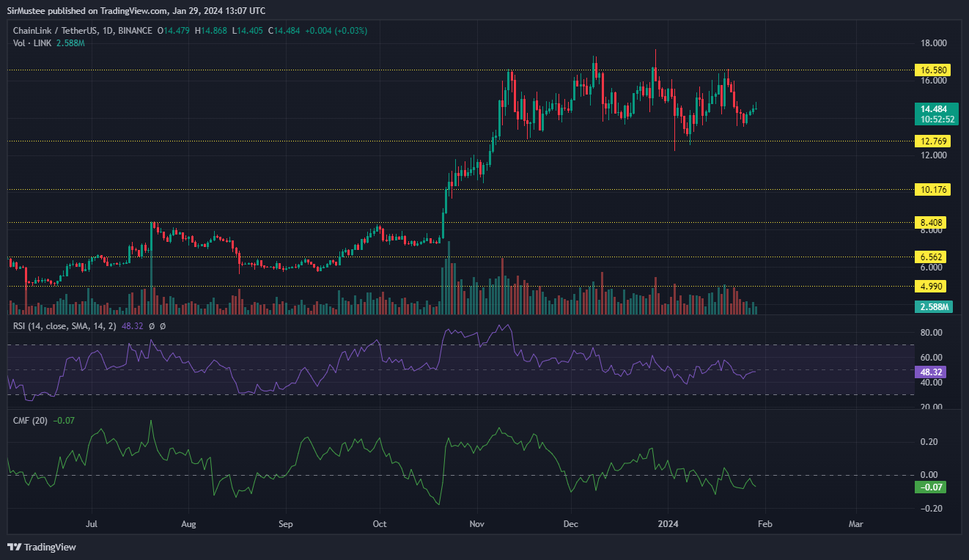The image size is (969, 560).
Task: Click the Nov label on the time axis
Action: tap(476, 524)
